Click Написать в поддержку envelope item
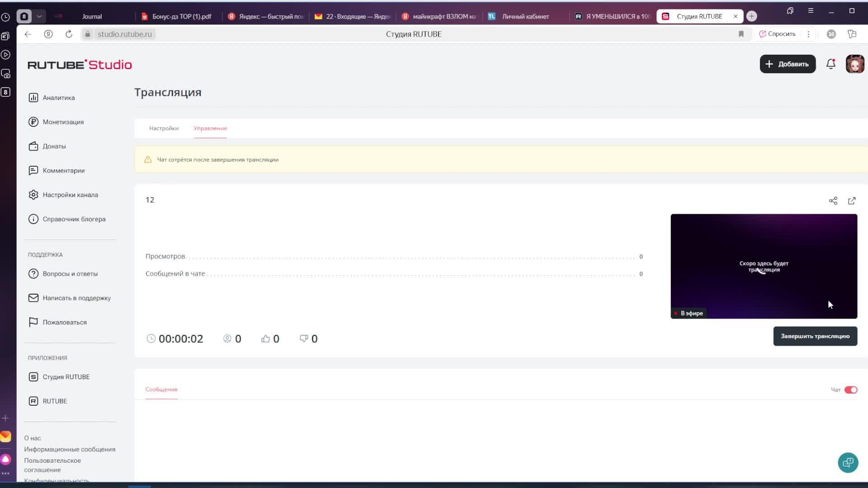 pos(70,298)
